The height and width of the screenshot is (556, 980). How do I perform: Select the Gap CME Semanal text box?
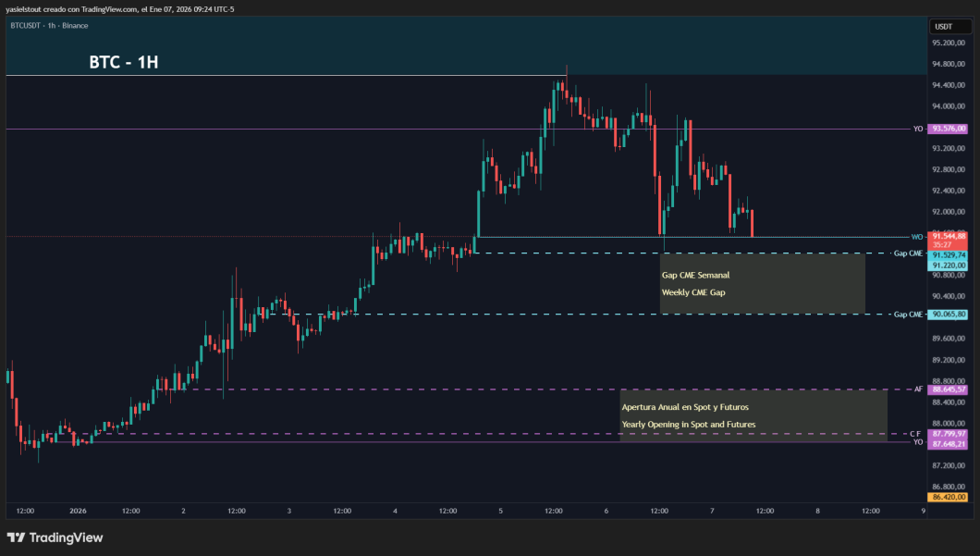coord(763,283)
